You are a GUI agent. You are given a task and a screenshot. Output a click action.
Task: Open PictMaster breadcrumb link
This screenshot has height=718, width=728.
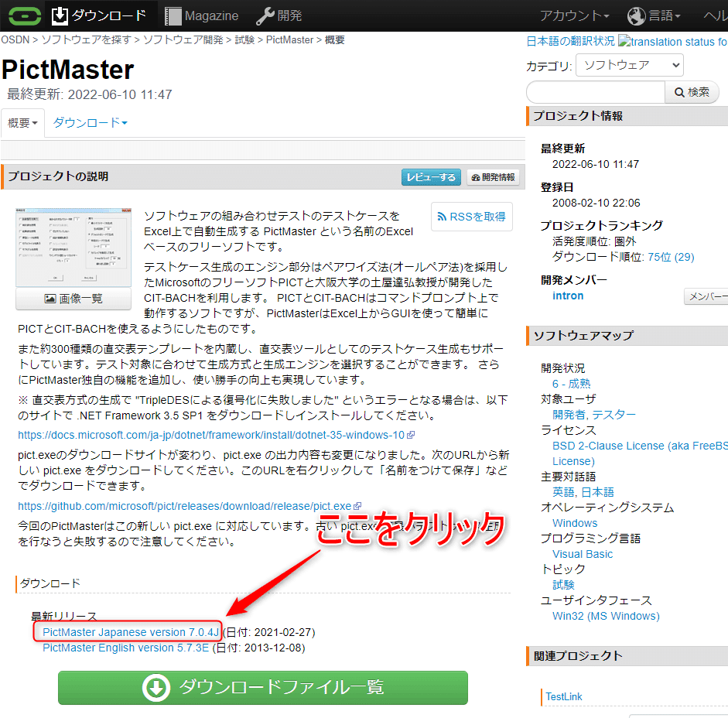coord(289,40)
